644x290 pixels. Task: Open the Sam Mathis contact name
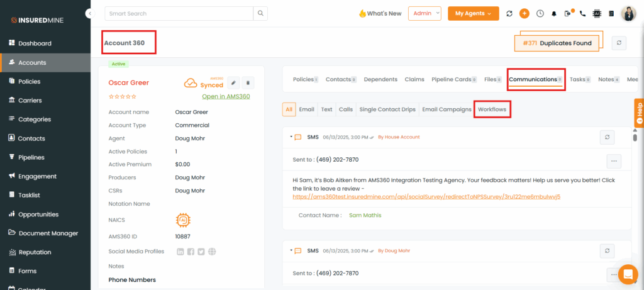point(365,215)
